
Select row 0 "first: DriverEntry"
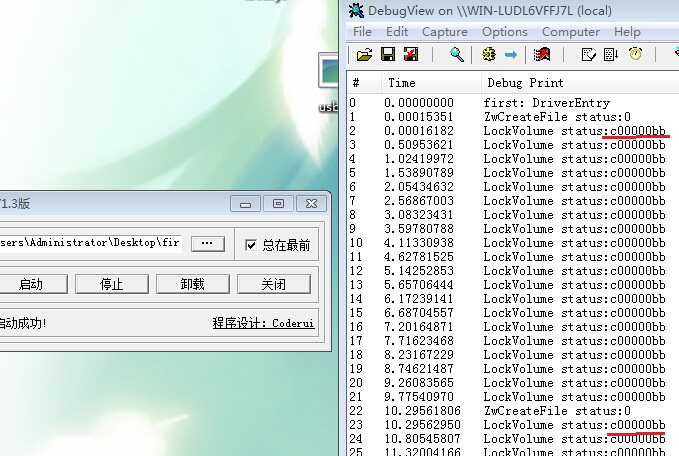(513, 103)
